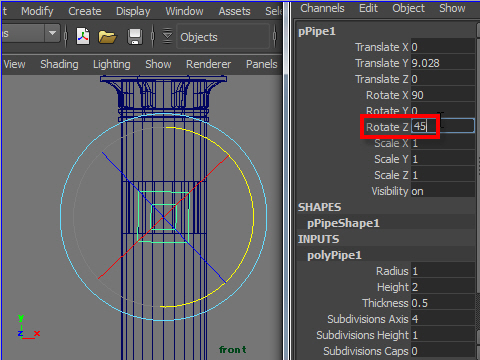Screen dimensions: 480x360
Task: Open the viewport Renderer menu
Action: tap(208, 64)
